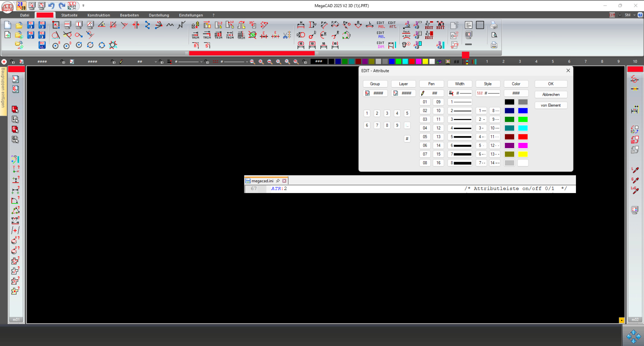Viewport: 644px width, 346px height.
Task: Open print preview with the magnifier page icon
Action: point(494,35)
